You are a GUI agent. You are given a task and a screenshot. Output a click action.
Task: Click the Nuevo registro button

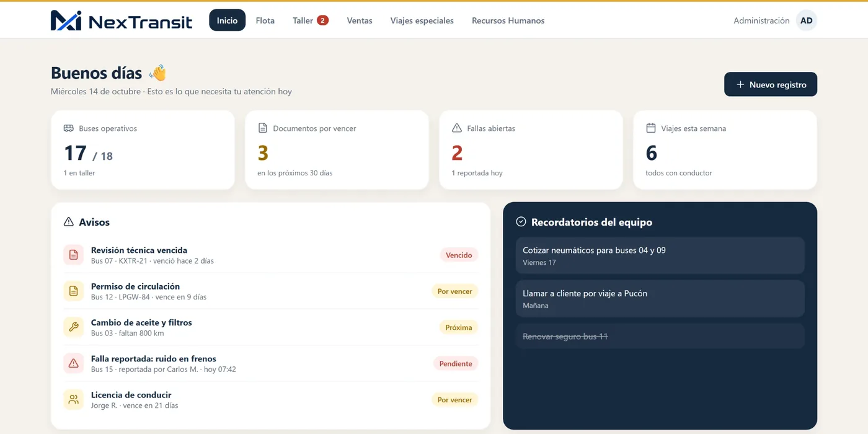pos(771,84)
